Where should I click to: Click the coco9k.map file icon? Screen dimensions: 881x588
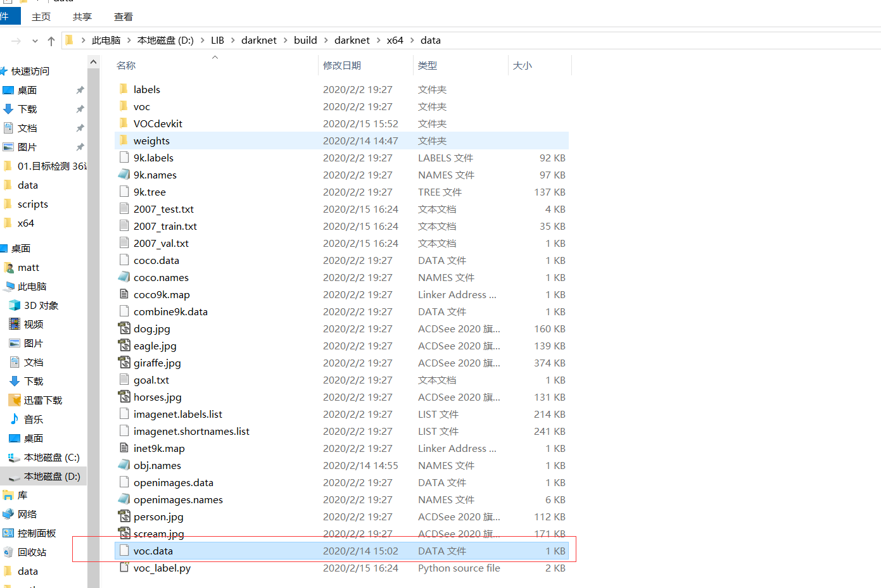124,294
